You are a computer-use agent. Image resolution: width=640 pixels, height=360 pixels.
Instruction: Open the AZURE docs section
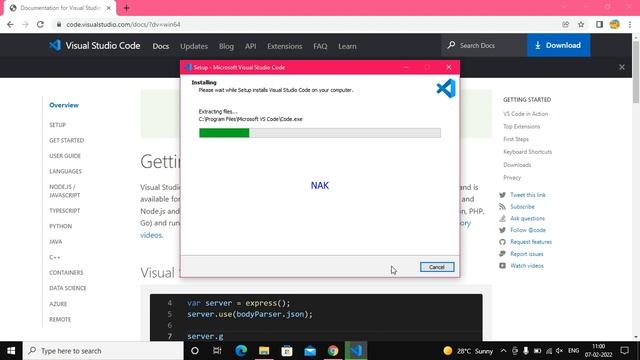point(58,304)
